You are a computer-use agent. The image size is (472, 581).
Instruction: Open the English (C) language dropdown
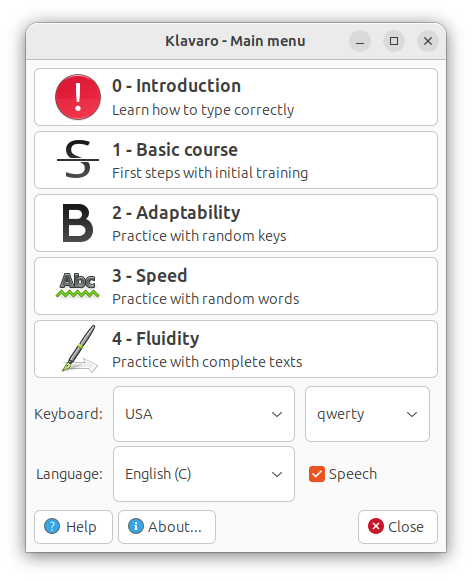coord(204,474)
